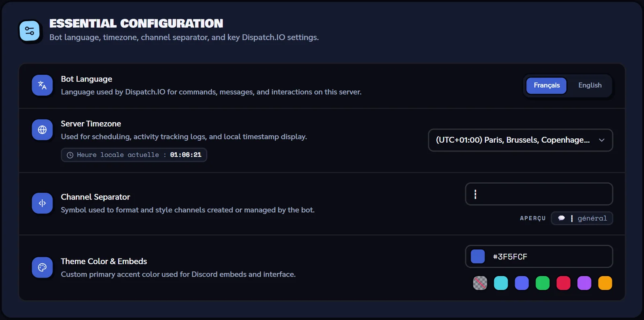Switch bot language to Français
644x320 pixels.
547,85
